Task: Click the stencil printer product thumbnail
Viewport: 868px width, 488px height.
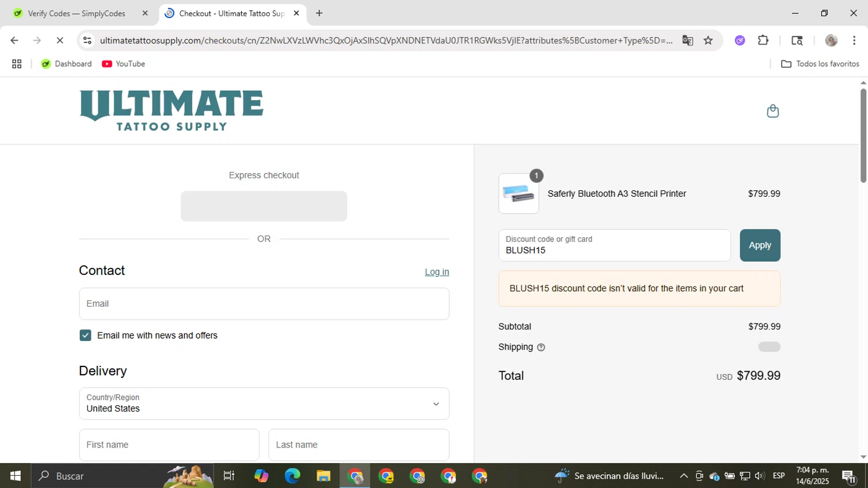Action: click(518, 194)
